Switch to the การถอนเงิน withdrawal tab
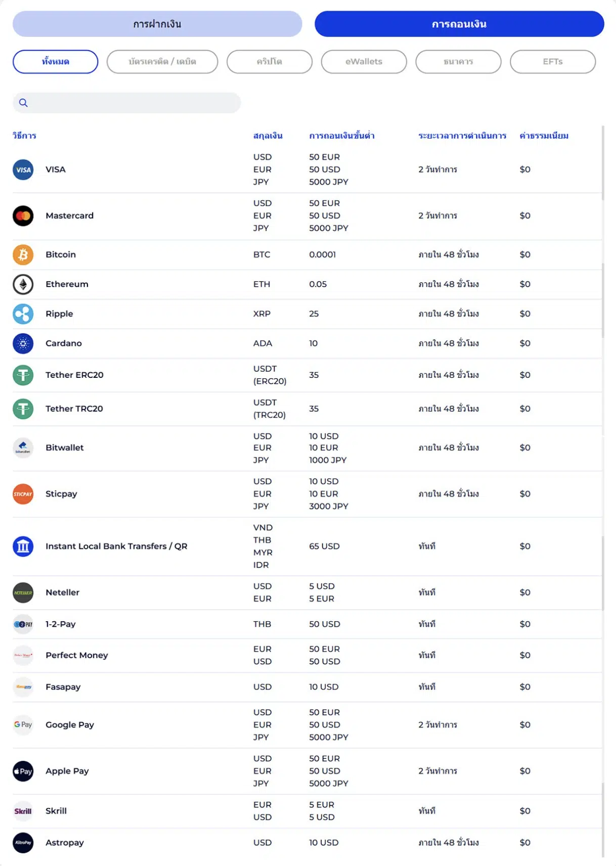Image resolution: width=616 pixels, height=866 pixels. point(459,24)
